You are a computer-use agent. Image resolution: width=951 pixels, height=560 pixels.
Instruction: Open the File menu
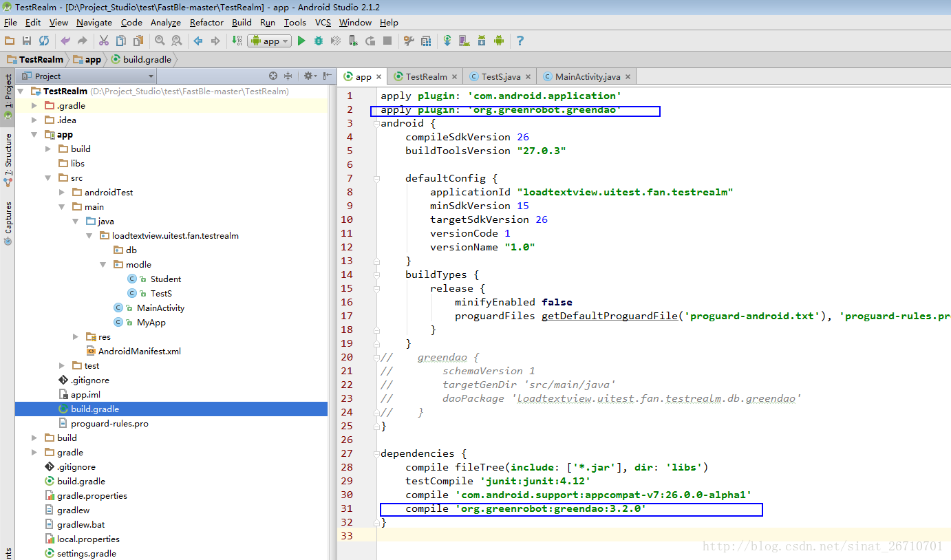point(10,23)
